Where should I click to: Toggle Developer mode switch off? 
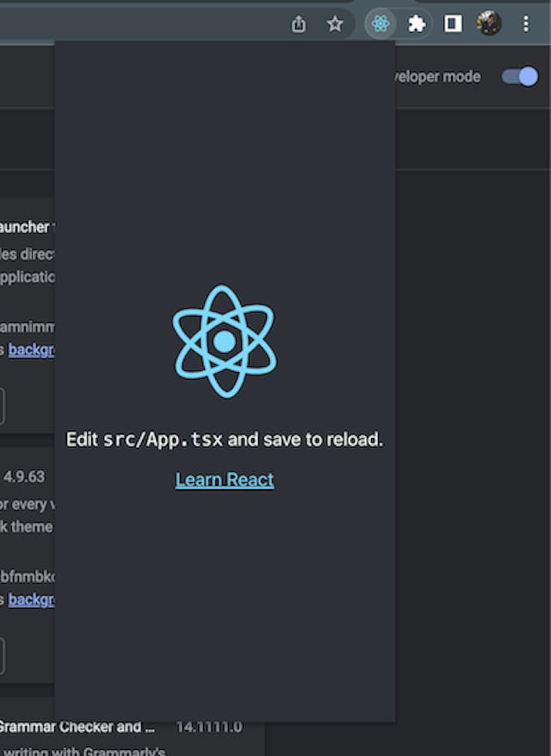click(519, 77)
